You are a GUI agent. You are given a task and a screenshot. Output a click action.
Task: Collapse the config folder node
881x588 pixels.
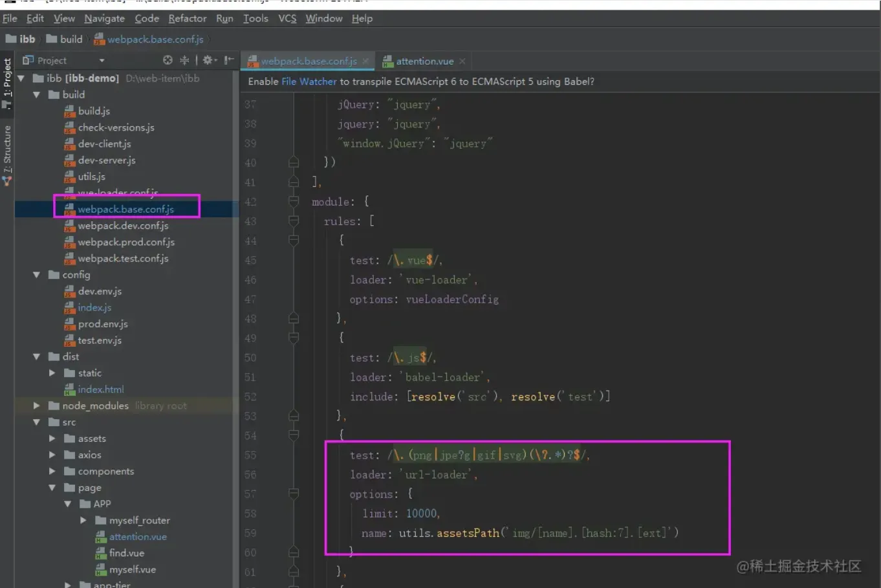point(37,275)
